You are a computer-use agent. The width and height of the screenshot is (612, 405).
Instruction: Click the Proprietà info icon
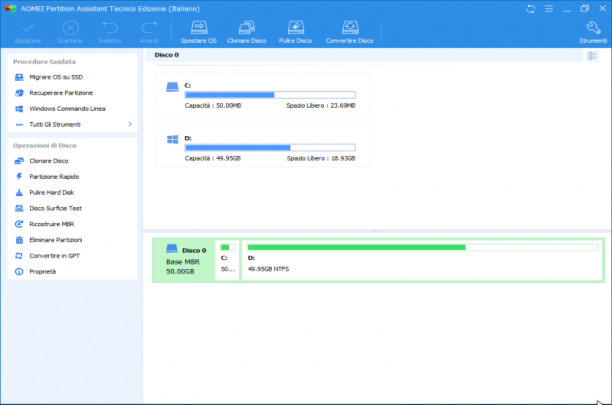tap(19, 272)
